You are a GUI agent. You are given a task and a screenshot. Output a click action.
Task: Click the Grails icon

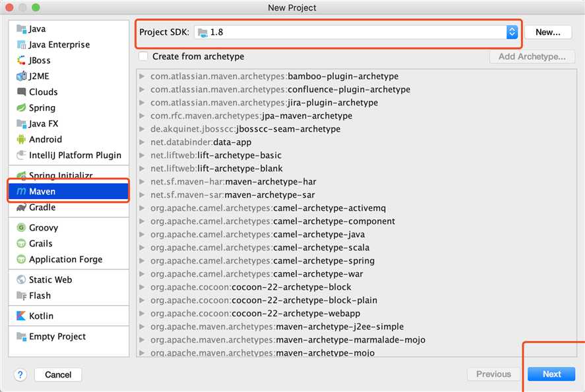point(21,243)
